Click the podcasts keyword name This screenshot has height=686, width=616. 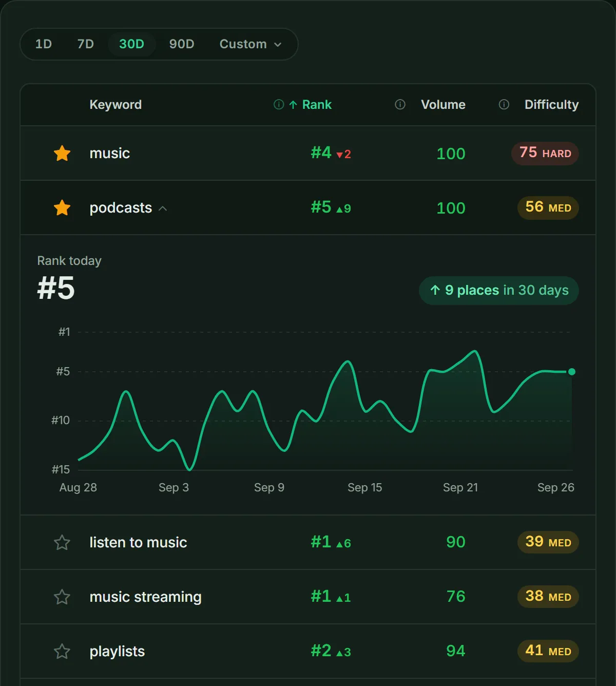tap(121, 207)
